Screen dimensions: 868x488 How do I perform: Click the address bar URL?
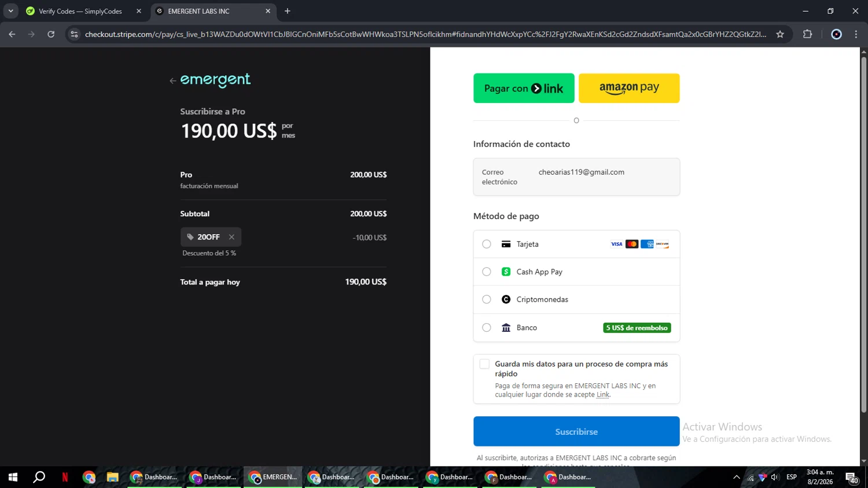click(x=425, y=34)
